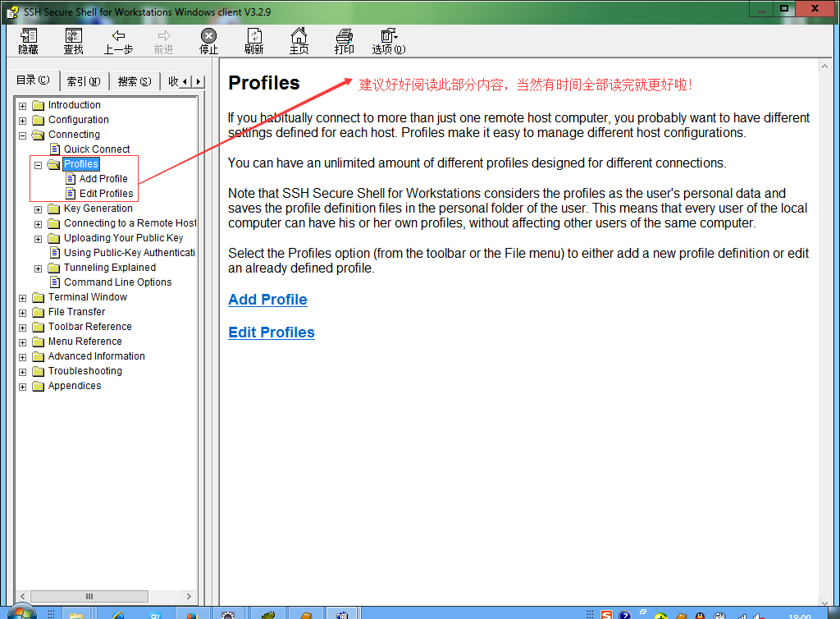The width and height of the screenshot is (840, 619).
Task: Expand the Configuration tree node
Action: tap(22, 122)
